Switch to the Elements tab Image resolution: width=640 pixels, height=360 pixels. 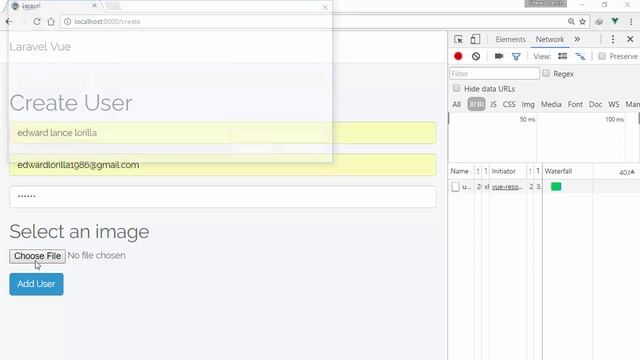coord(510,39)
